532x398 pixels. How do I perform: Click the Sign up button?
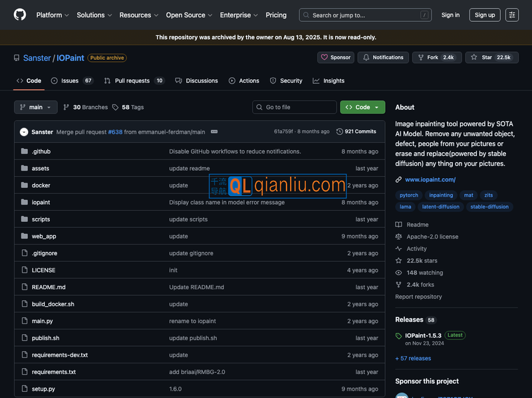click(485, 15)
